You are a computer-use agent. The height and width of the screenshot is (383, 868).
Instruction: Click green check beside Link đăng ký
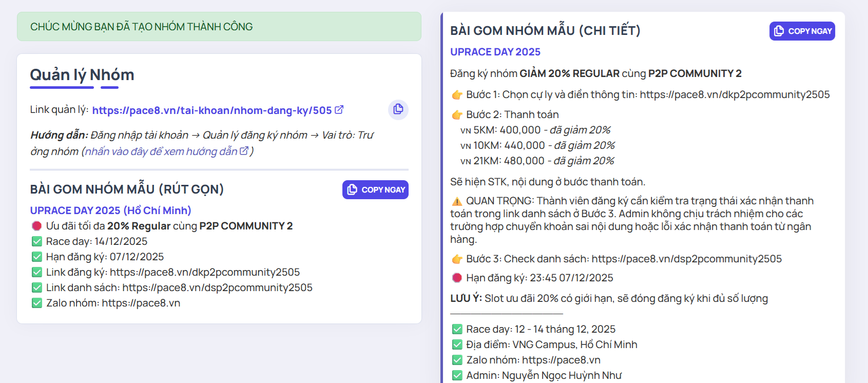click(37, 273)
